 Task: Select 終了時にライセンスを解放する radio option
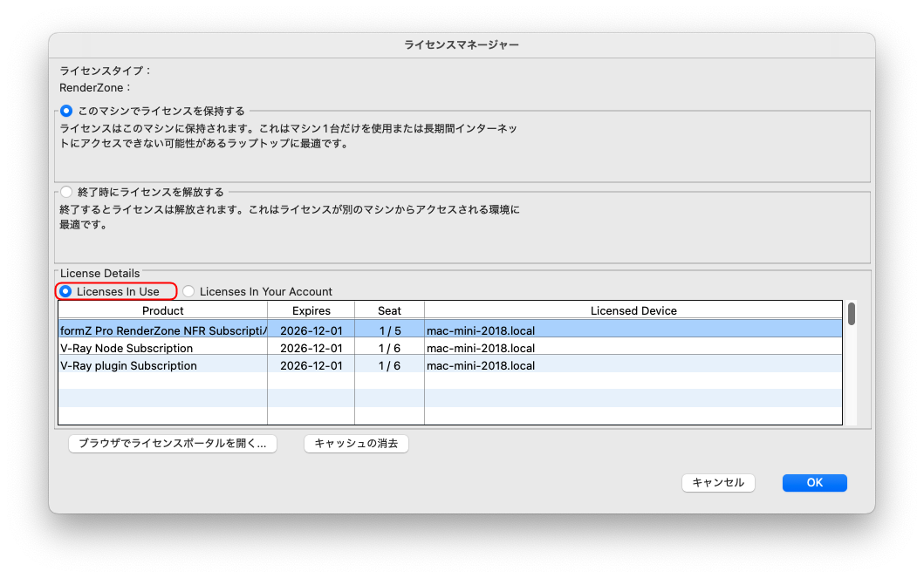pos(66,192)
